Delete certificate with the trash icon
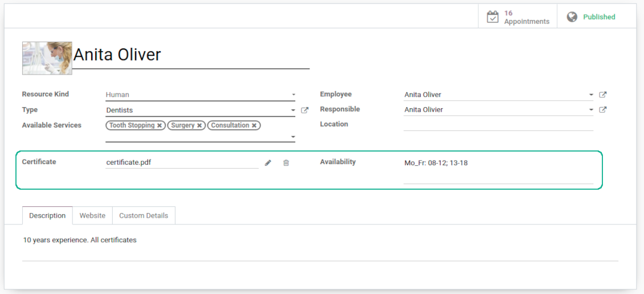This screenshot has height=294, width=644. 286,163
